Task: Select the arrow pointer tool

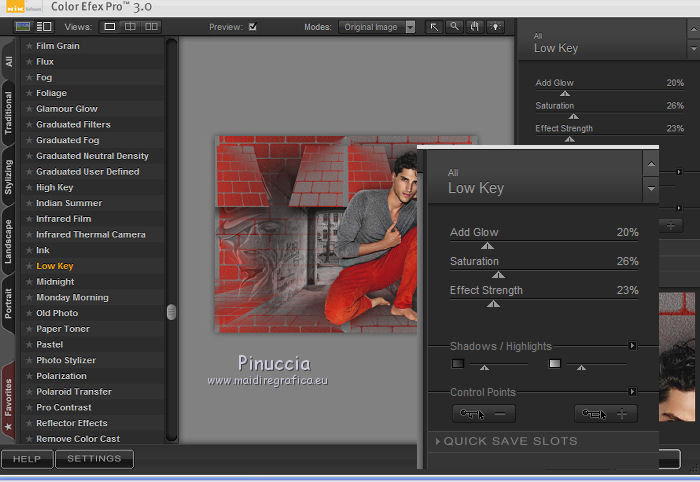Action: click(x=434, y=27)
